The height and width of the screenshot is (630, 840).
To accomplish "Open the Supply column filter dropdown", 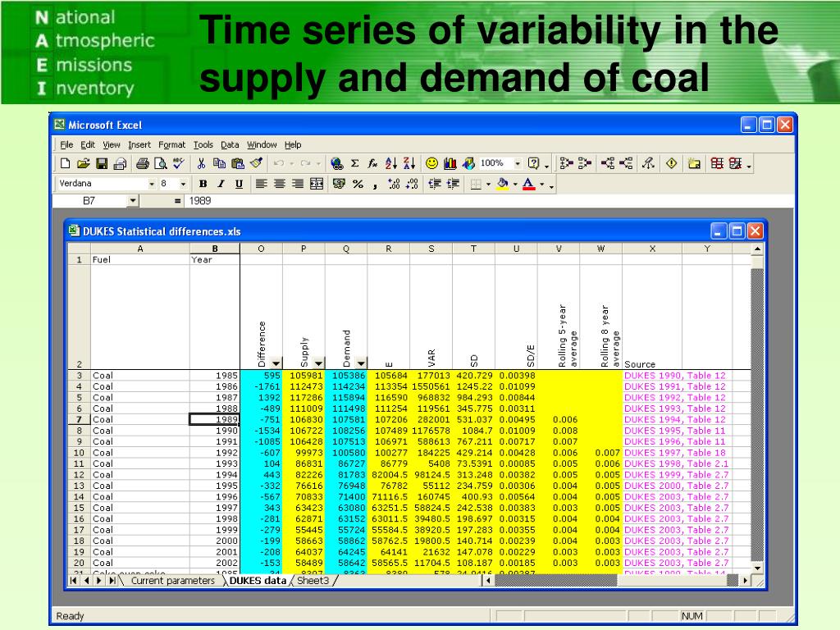I will click(x=318, y=363).
